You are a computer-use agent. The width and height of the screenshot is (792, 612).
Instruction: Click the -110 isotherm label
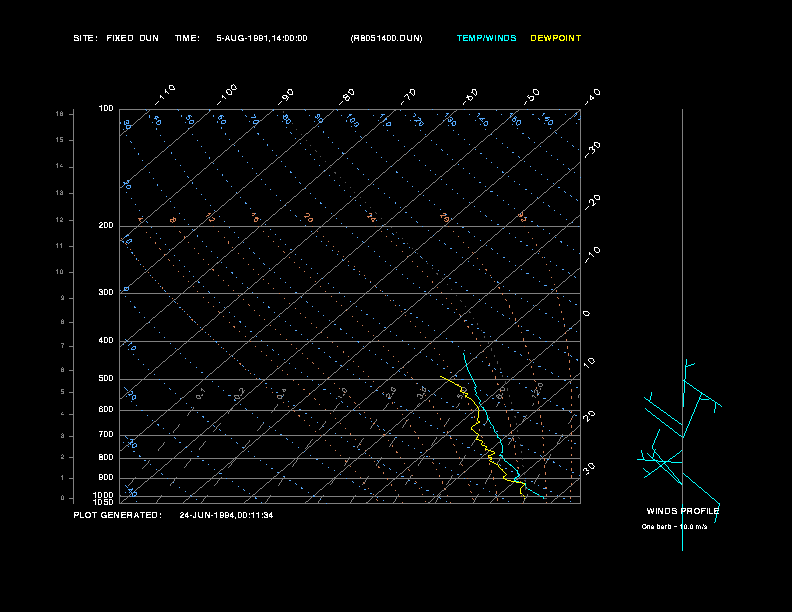pos(165,95)
